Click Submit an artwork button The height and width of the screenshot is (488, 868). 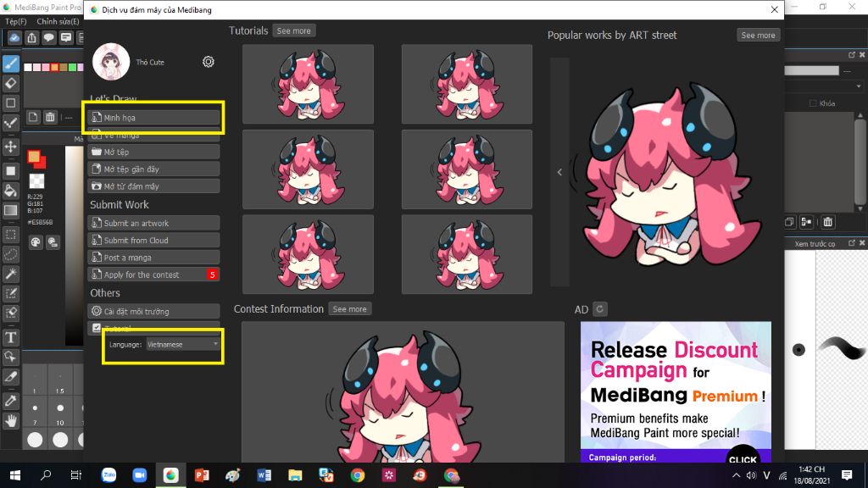pyautogui.click(x=154, y=223)
